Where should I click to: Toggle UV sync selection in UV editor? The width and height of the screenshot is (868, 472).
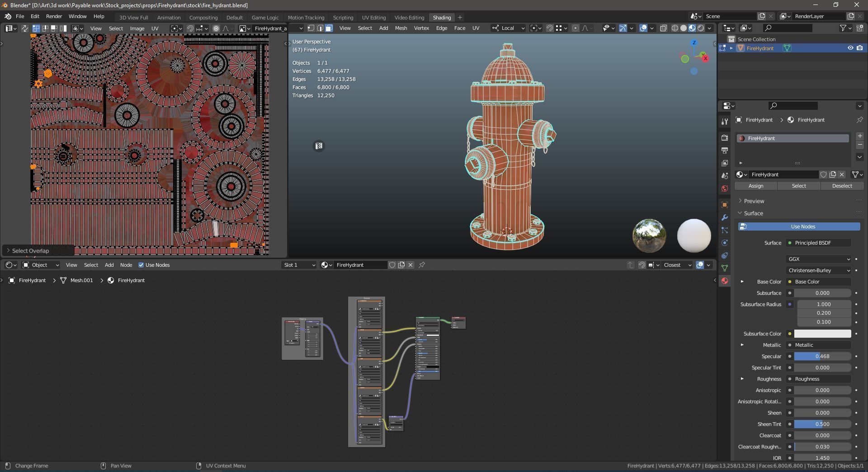click(x=25, y=28)
